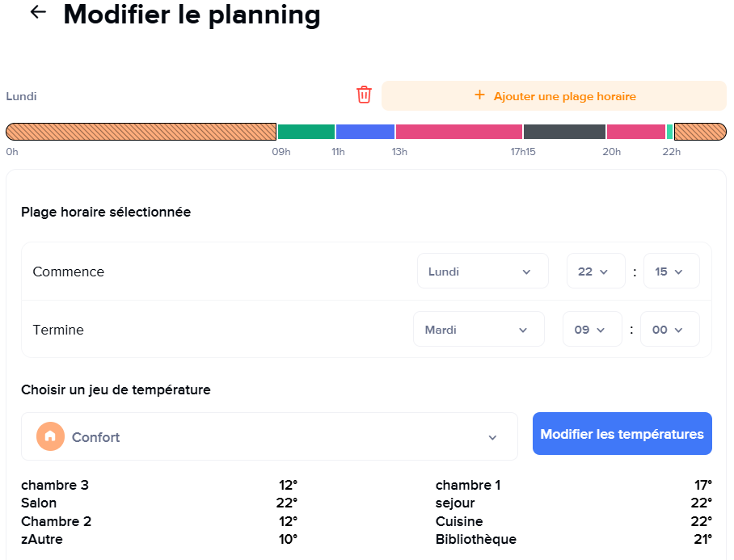The image size is (734, 560).
Task: Select the small green slot at 22h
Action: (670, 132)
